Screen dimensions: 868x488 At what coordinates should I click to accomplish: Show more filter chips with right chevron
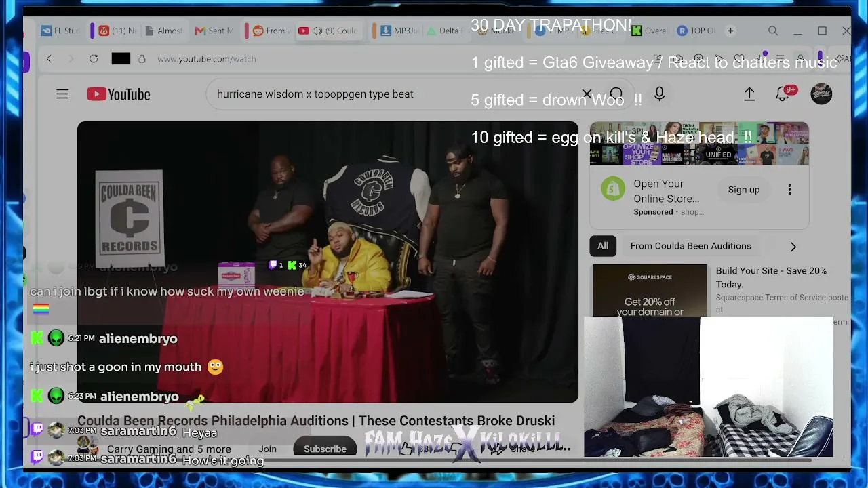click(793, 247)
